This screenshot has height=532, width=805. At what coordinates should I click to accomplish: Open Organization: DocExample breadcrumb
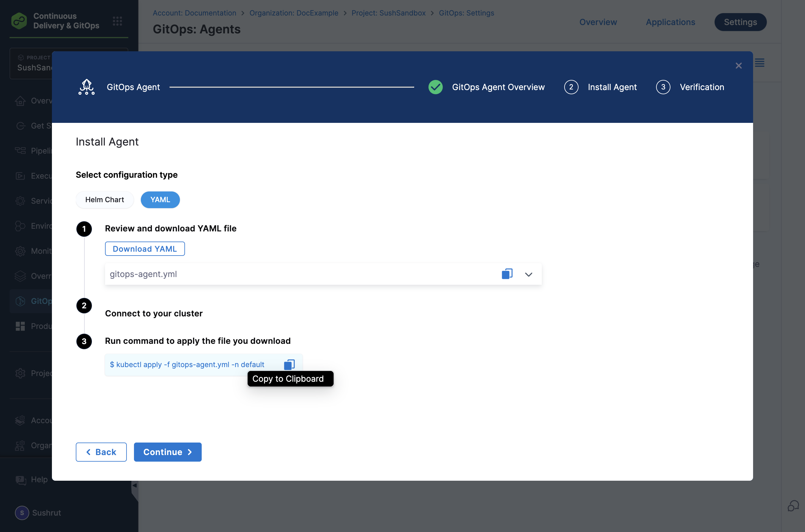coord(294,13)
